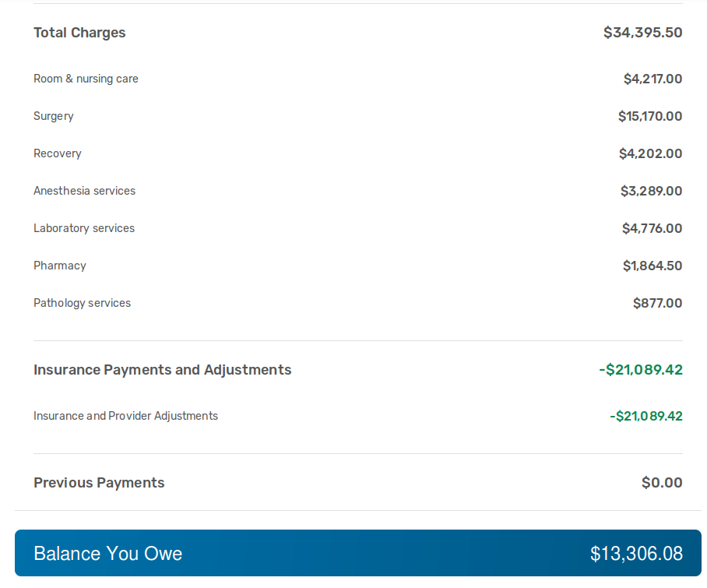Click the Total Charges heading
The image size is (707, 588).
tap(79, 33)
